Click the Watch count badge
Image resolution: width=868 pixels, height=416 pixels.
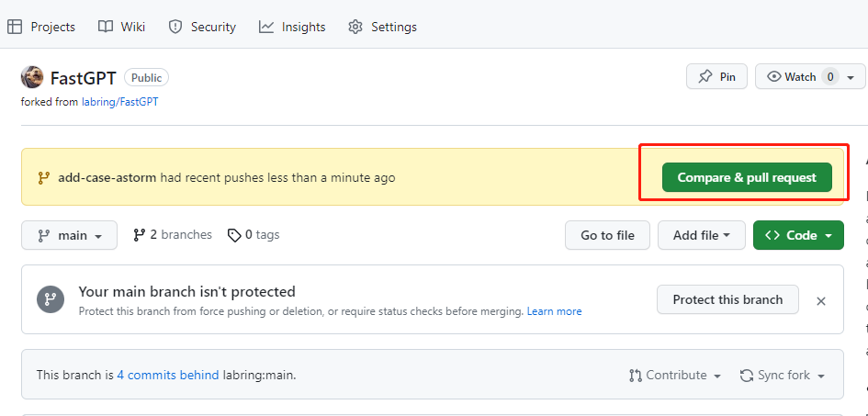829,77
